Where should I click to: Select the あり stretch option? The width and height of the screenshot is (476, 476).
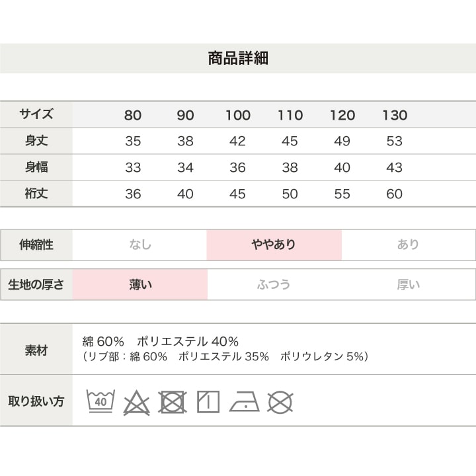coord(408,245)
